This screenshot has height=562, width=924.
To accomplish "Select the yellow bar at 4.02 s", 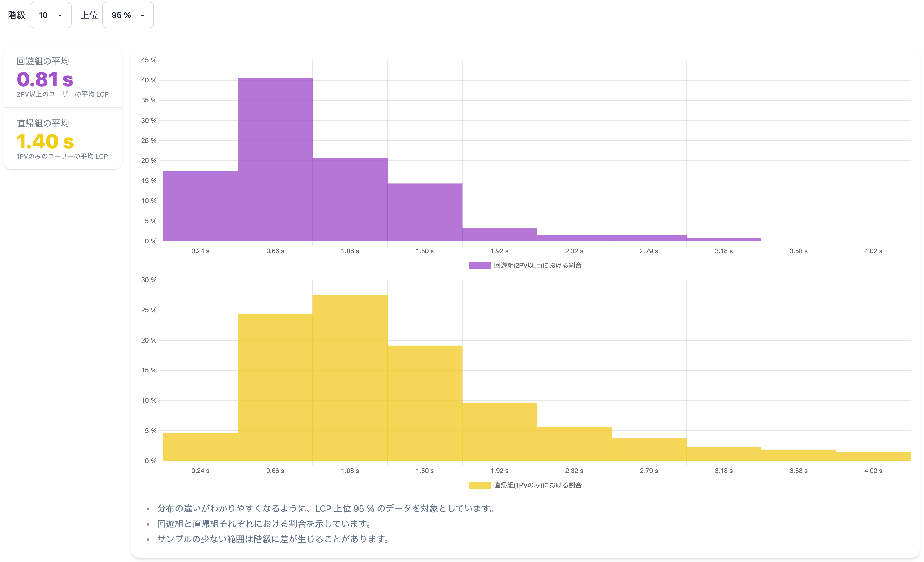I will pos(873,457).
